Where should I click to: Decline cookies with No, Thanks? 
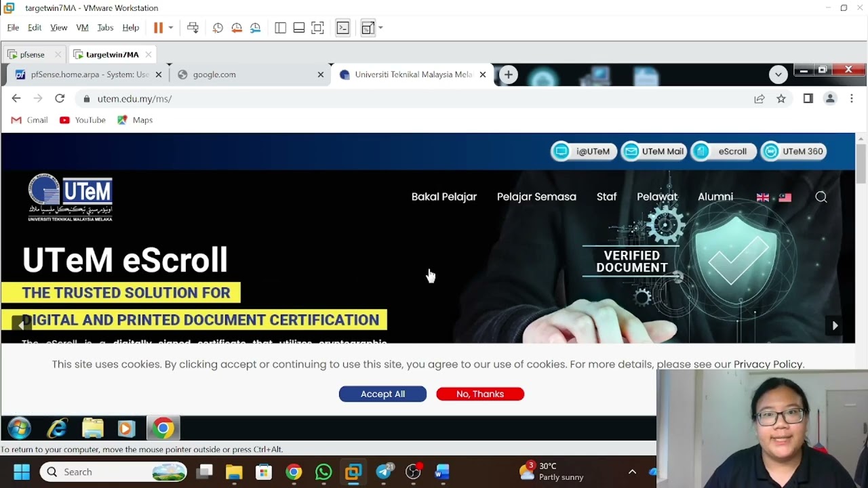pyautogui.click(x=480, y=394)
